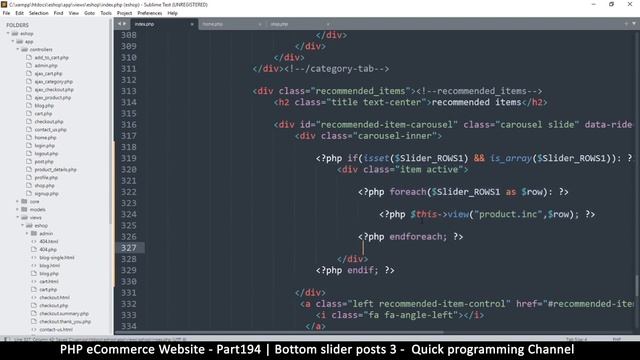Open the Find menu
Viewport: 640px width, 360px height.
click(x=58, y=13)
